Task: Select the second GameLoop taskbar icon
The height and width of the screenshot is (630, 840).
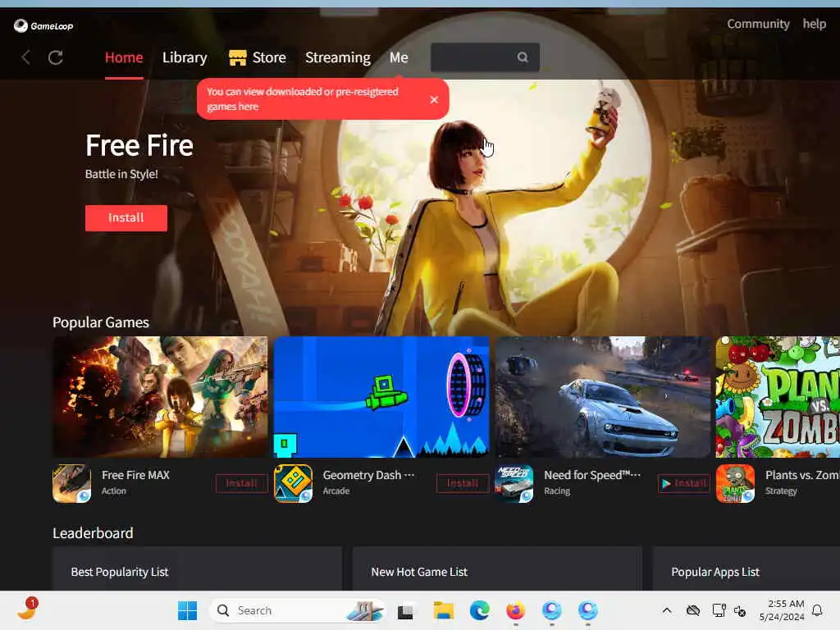Action: (x=587, y=610)
